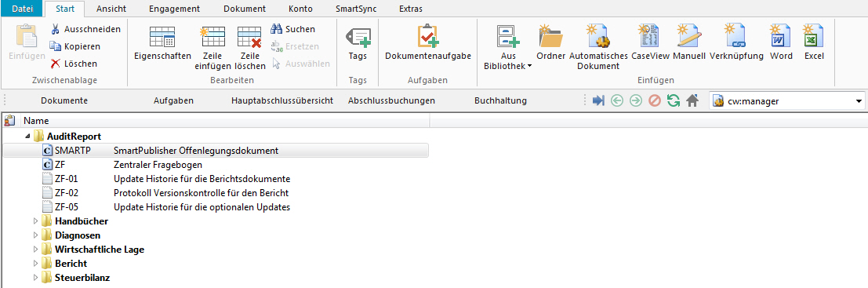Click the Löschen red X icon
The height and width of the screenshot is (288, 868).
56,64
